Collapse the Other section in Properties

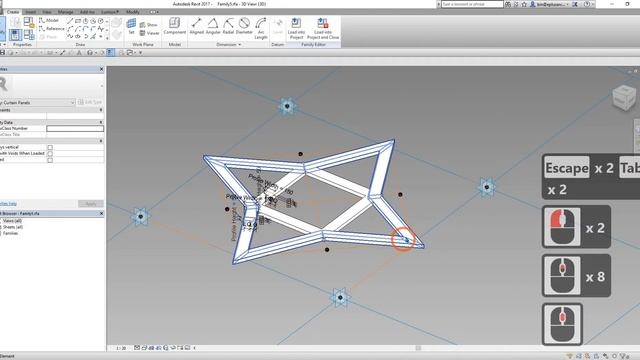[x=101, y=141]
